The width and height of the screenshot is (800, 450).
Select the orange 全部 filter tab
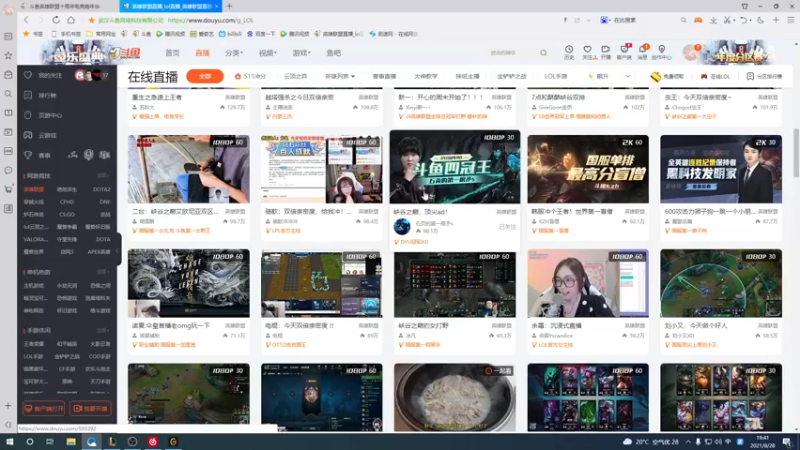pos(205,76)
